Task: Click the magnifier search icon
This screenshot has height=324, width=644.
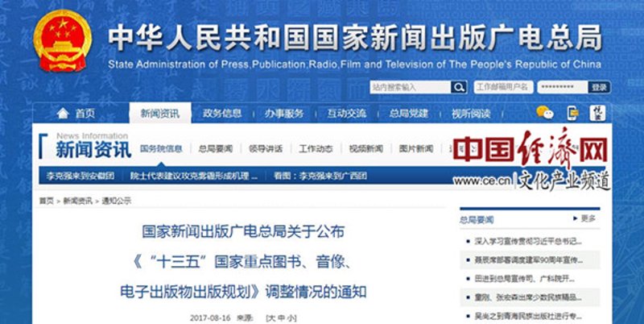Action: (x=458, y=87)
